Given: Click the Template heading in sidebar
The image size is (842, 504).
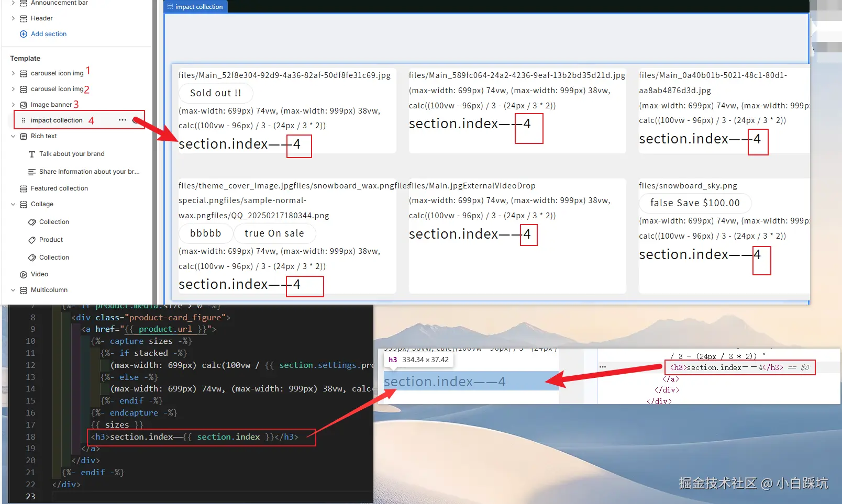Looking at the screenshot, I should (25, 59).
